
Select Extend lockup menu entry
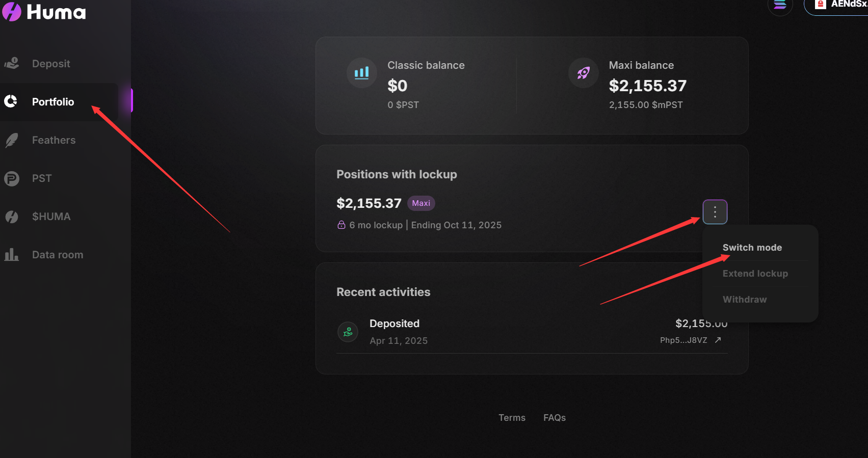(x=755, y=274)
